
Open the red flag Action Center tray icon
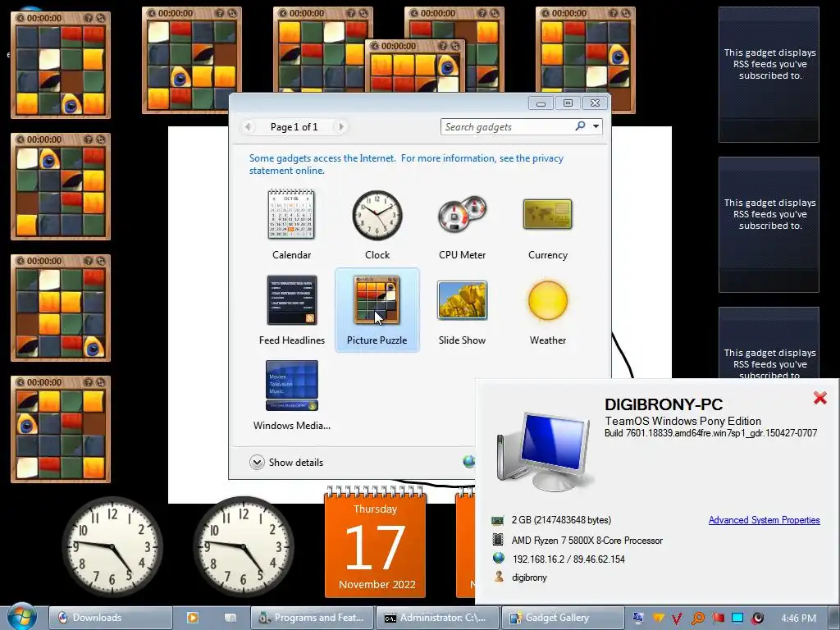[718, 619]
